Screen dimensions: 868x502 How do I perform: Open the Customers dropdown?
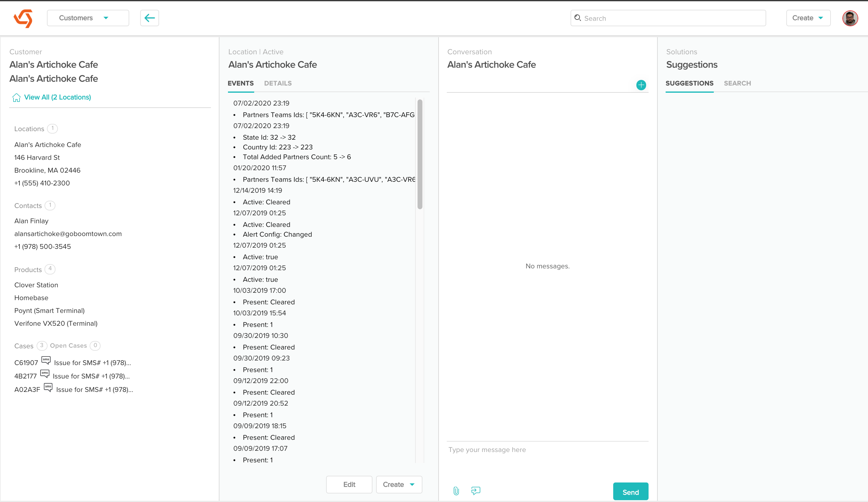tap(88, 18)
